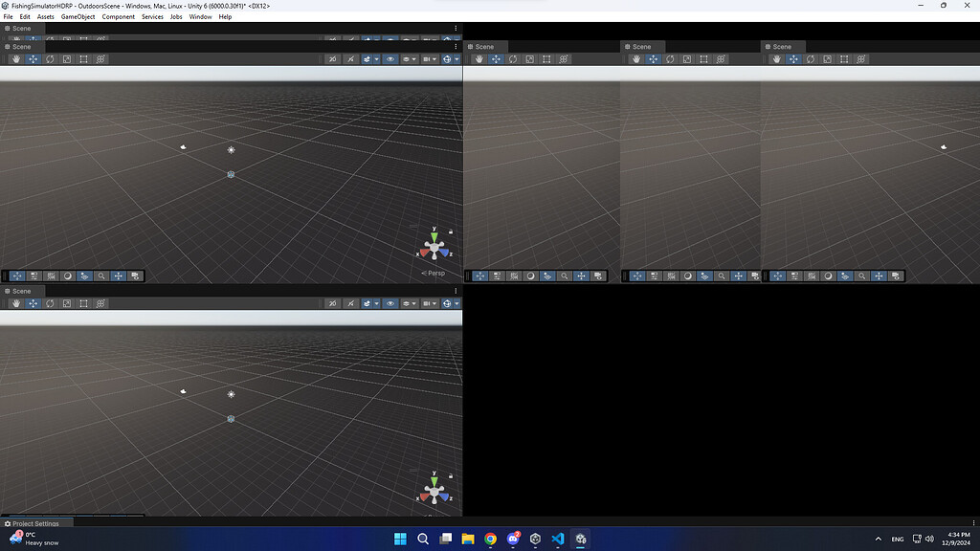This screenshot has width=980, height=551.
Task: Select the Rect tool in the Scene toolbar
Action: click(82, 58)
